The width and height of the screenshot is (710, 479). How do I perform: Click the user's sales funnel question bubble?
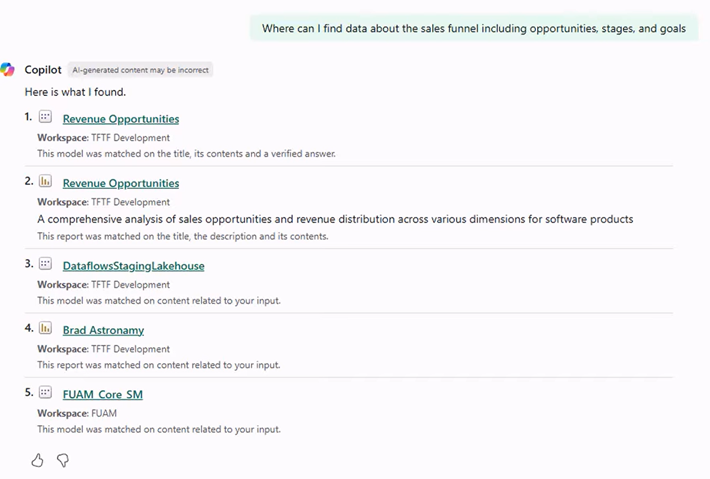473,28
